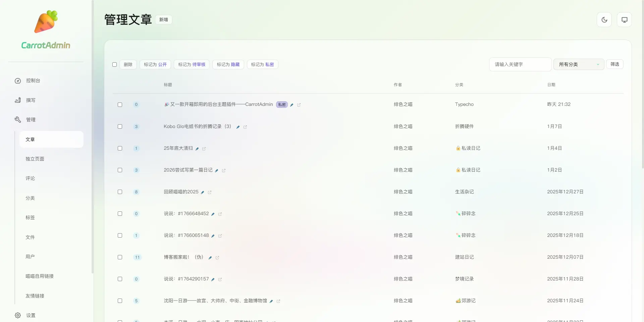Open the 所有分类 category dropdown
This screenshot has height=322, width=644.
[579, 64]
